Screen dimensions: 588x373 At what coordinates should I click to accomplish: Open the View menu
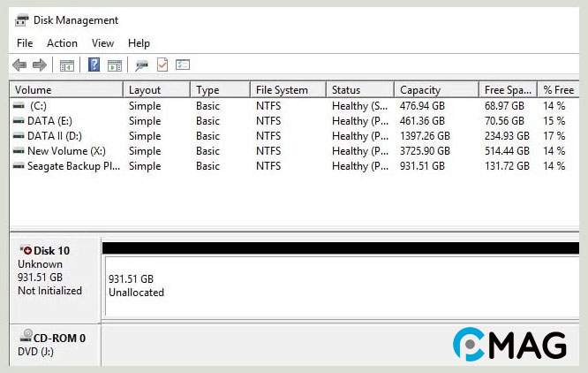pyautogui.click(x=103, y=42)
